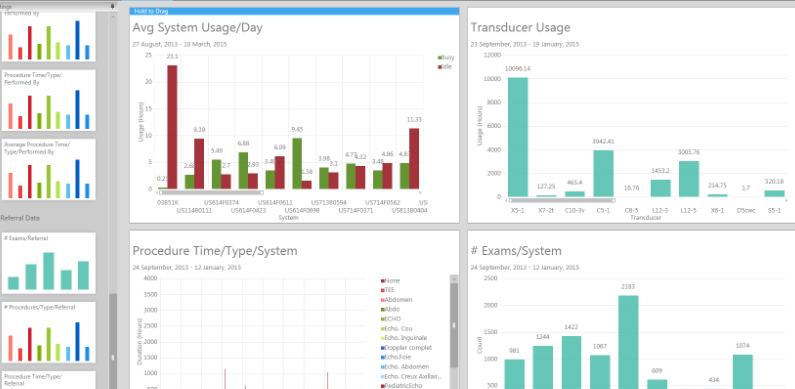Toggle the ECHO legend entry
This screenshot has width=795, height=389.
(391, 319)
